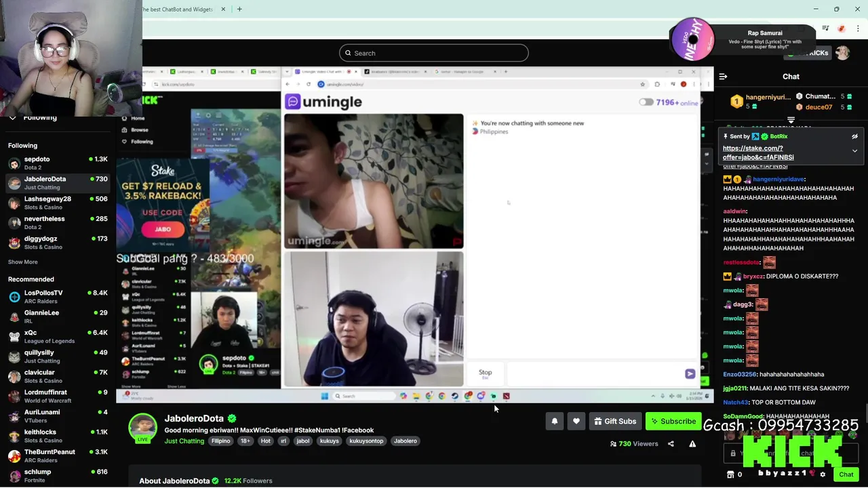Report stream with warning triangle icon
This screenshot has width=868, height=488.
(692, 444)
